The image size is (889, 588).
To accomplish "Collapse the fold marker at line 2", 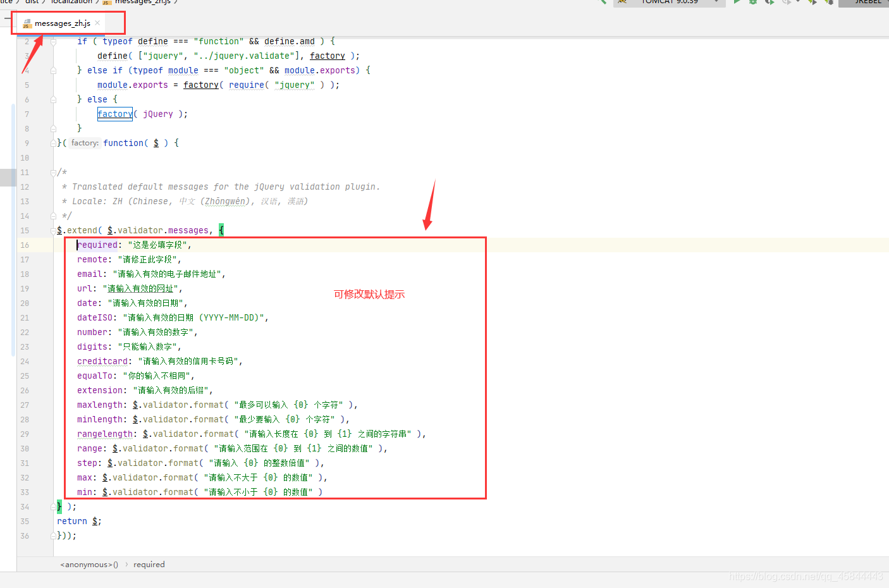I will (54, 42).
